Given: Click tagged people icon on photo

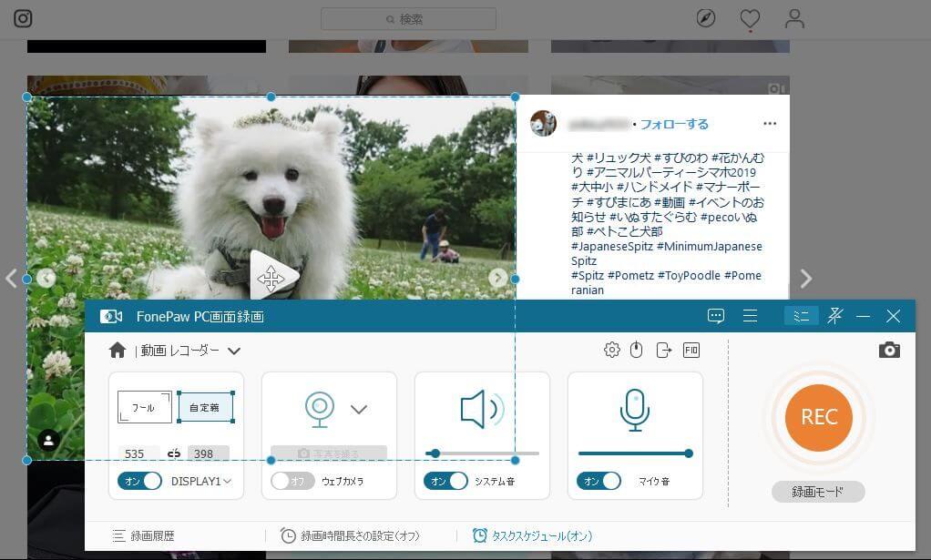Looking at the screenshot, I should [48, 440].
